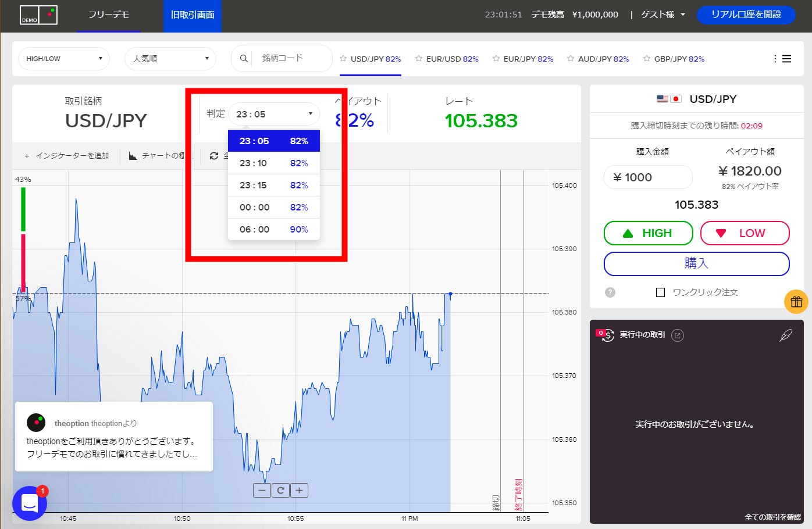Screen dimensions: 812x529
Task: Open the ゲスト様 account dropdown
Action: pos(663,15)
